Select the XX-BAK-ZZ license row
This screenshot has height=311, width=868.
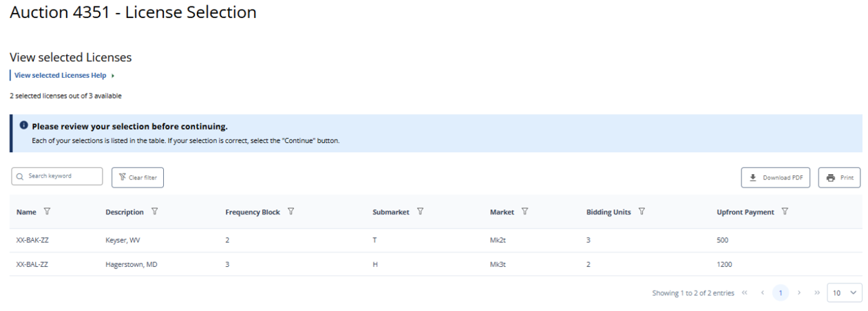[x=32, y=241]
